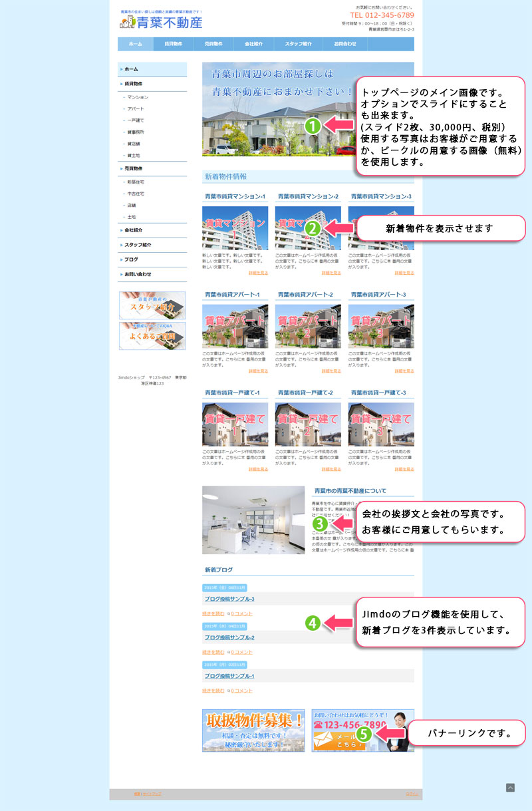532x811 pixels.
Task: Open スタッフ紹介 in the top navigation bar
Action: [x=299, y=44]
